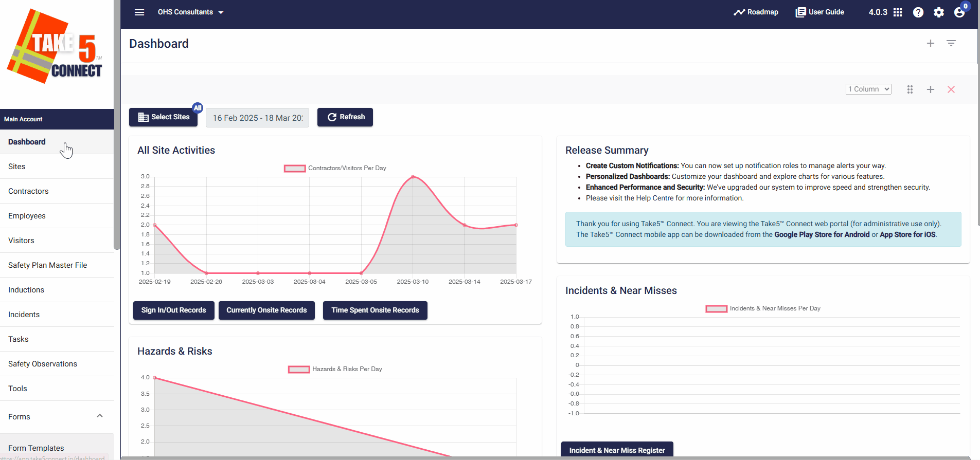Open Google Play Store for Android link
This screenshot has height=460, width=980.
click(822, 234)
